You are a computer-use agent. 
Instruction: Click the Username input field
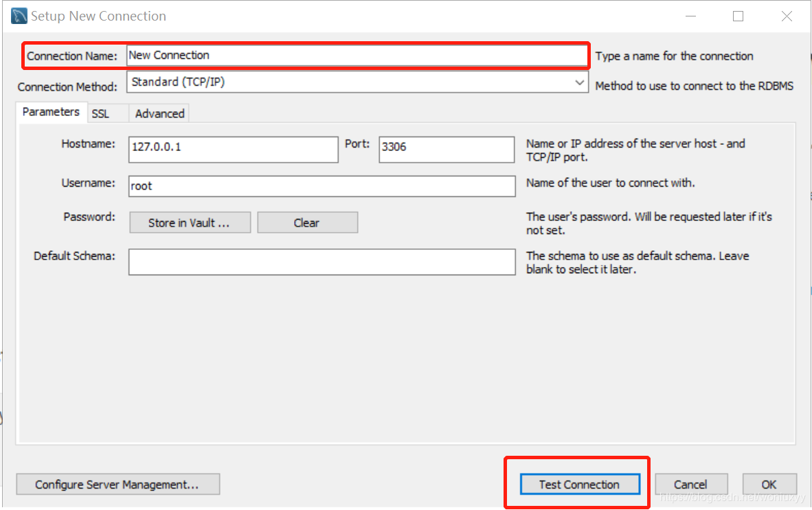[322, 186]
